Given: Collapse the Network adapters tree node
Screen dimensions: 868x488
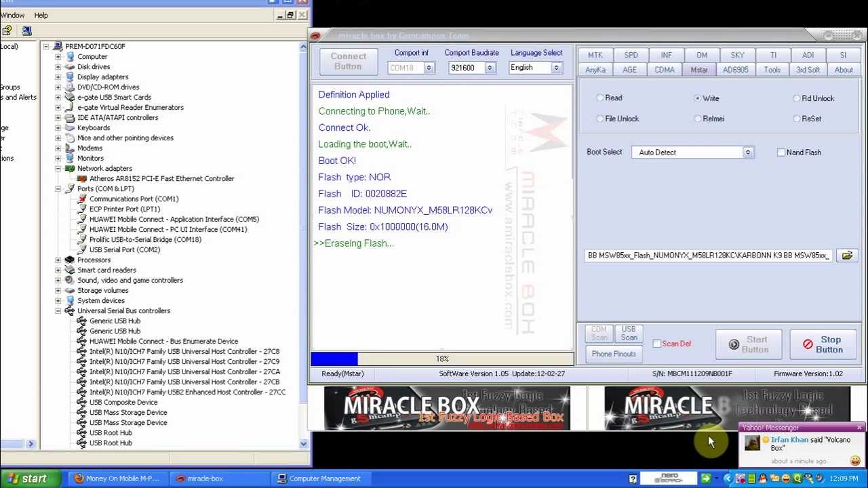Looking at the screenshot, I should tap(58, 168).
